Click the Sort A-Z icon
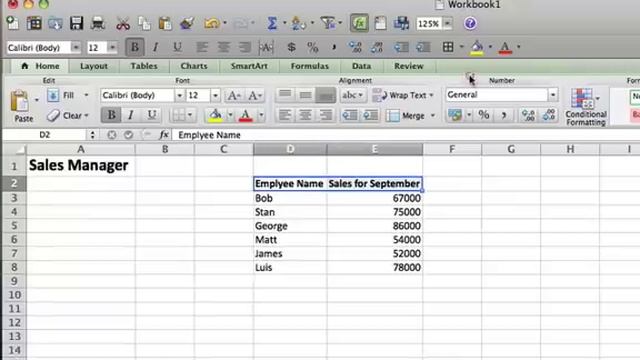Viewport: 640px width, 360px height. pos(298,23)
